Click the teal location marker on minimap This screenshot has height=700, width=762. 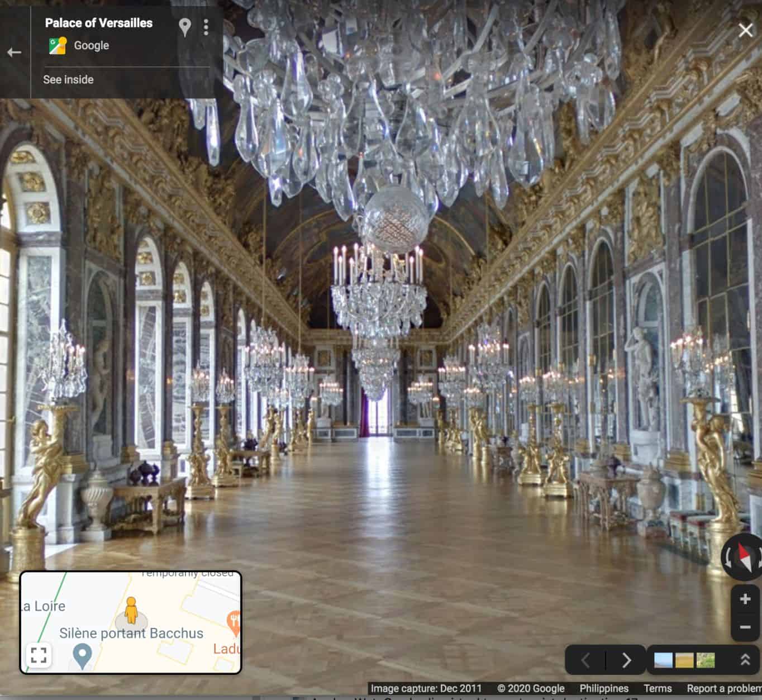(x=82, y=655)
